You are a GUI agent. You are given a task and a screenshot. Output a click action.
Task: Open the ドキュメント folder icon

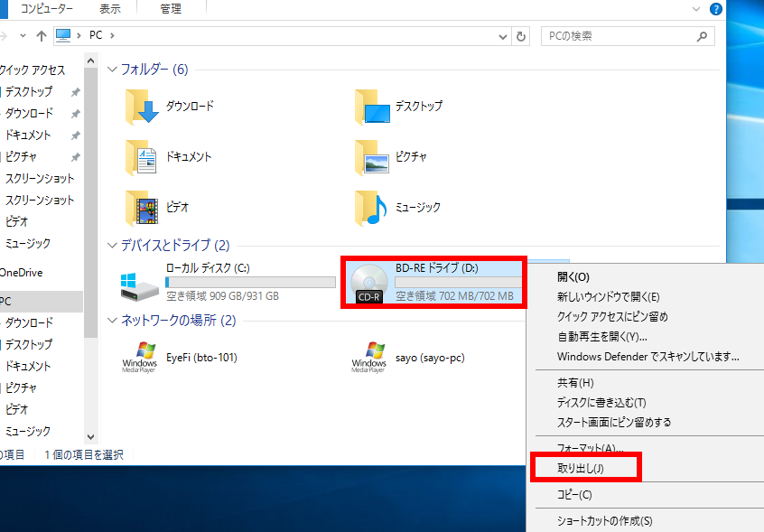pyautogui.click(x=143, y=157)
